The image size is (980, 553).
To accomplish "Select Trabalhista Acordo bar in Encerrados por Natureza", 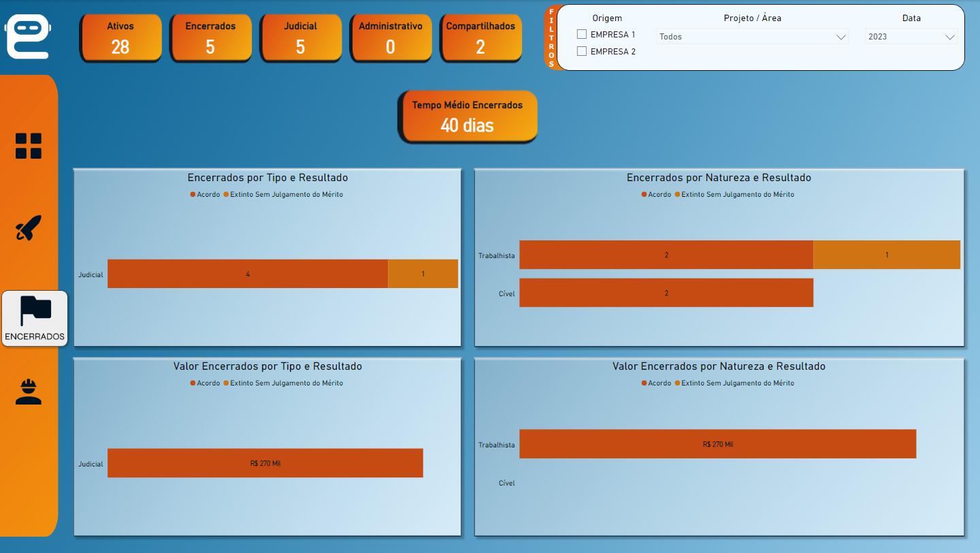I will [666, 255].
